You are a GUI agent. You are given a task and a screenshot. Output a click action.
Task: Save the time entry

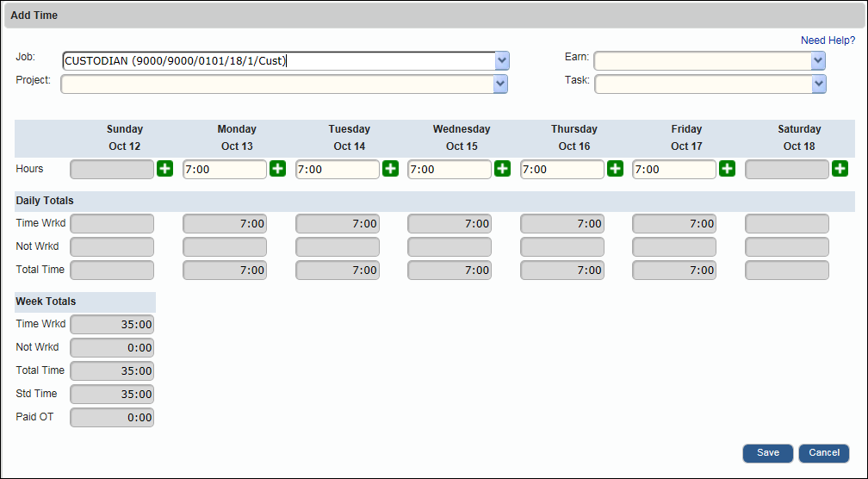point(767,453)
